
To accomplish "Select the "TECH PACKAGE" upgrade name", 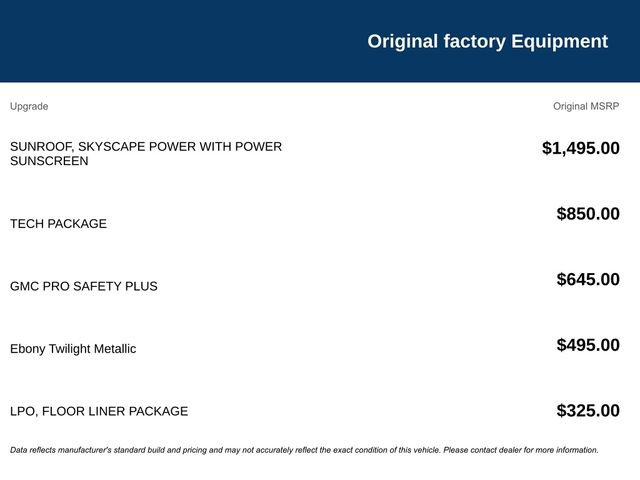I will pyautogui.click(x=58, y=224).
